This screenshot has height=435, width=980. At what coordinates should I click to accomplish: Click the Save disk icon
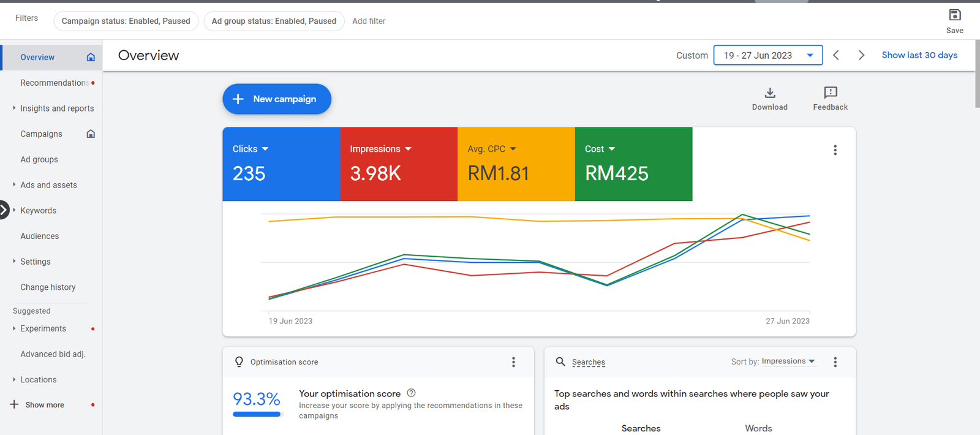point(955,15)
